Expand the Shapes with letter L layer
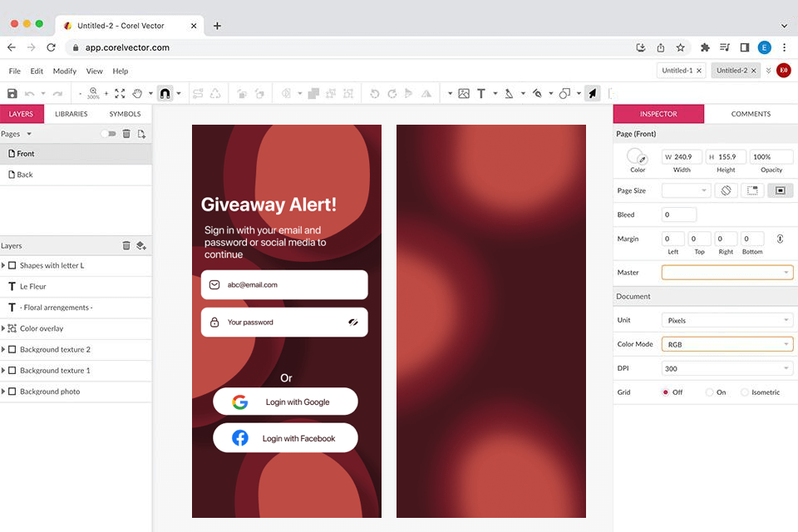The width and height of the screenshot is (798, 532). click(3, 266)
